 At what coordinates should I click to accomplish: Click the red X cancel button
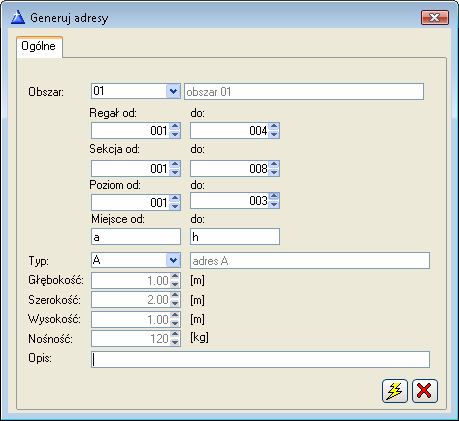pos(425,391)
